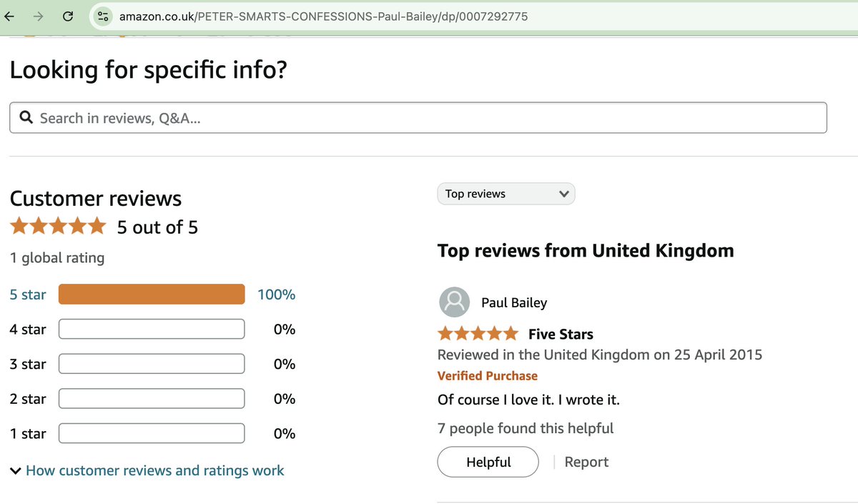Image resolution: width=858 pixels, height=504 pixels.
Task: Open the Five Stars review title
Action: coord(561,334)
